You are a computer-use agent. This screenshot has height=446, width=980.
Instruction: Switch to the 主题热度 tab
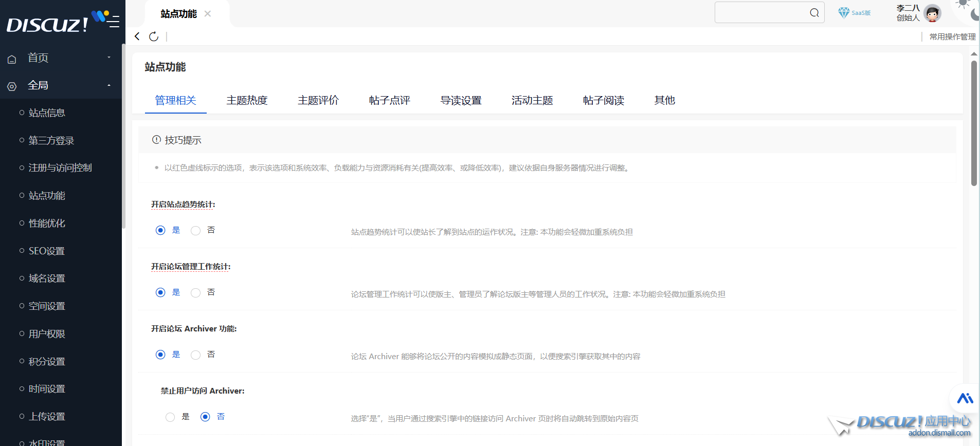[247, 100]
